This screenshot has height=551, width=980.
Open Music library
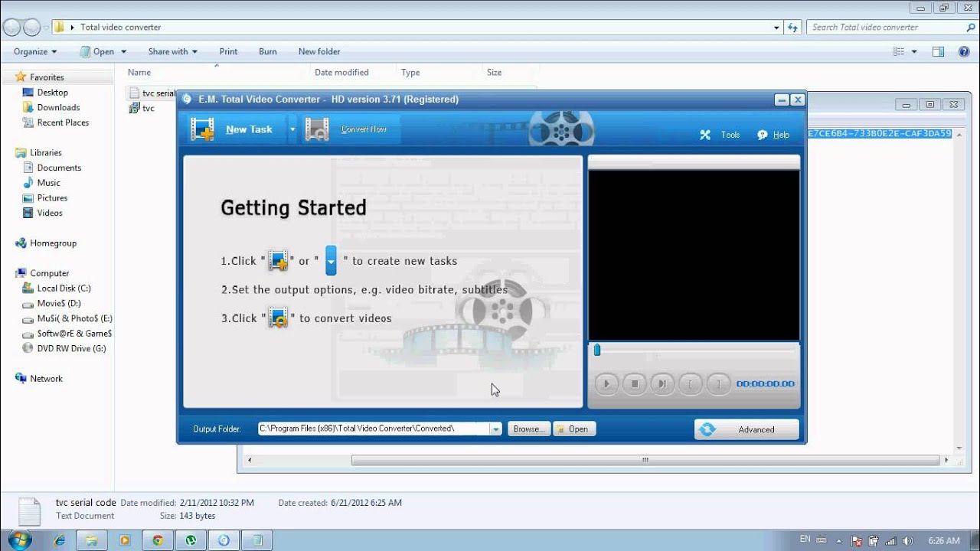pos(48,183)
